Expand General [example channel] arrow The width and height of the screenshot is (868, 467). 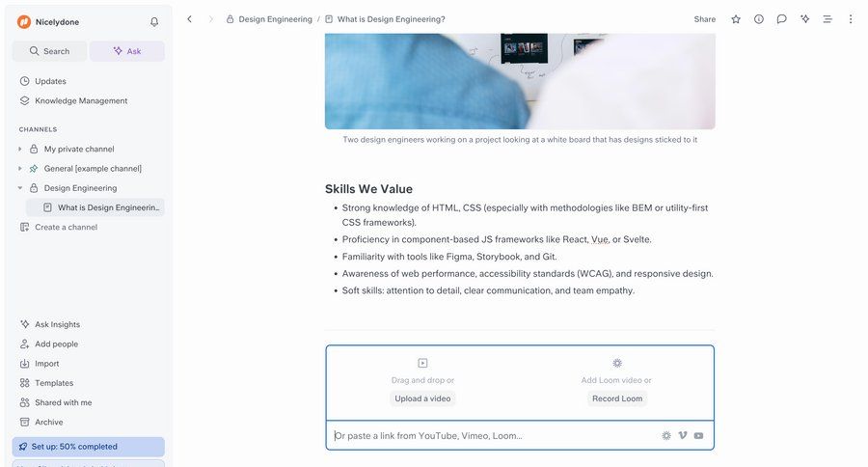20,169
